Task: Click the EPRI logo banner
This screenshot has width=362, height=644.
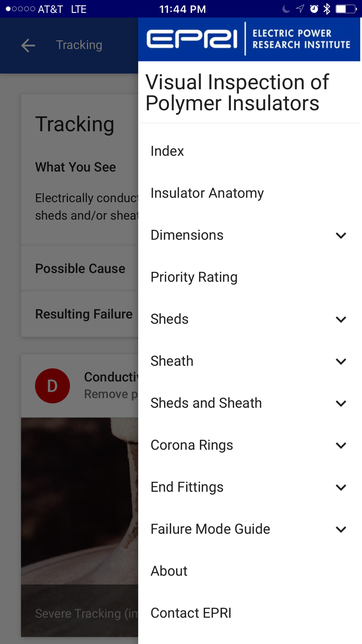Action: tap(249, 39)
